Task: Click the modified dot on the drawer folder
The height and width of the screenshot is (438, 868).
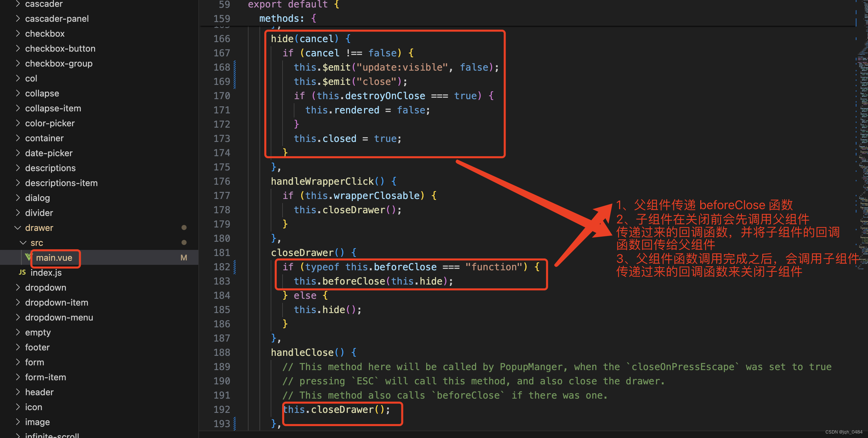Action: [184, 227]
